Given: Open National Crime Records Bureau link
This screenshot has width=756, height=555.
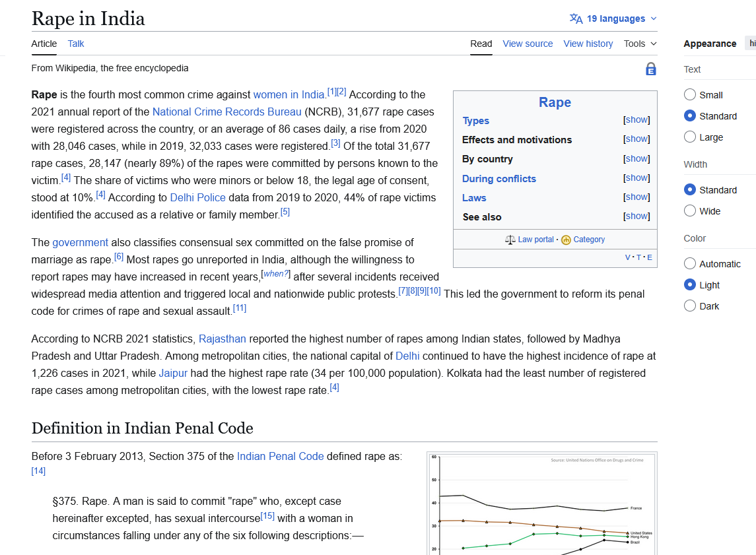Looking at the screenshot, I should click(226, 112).
